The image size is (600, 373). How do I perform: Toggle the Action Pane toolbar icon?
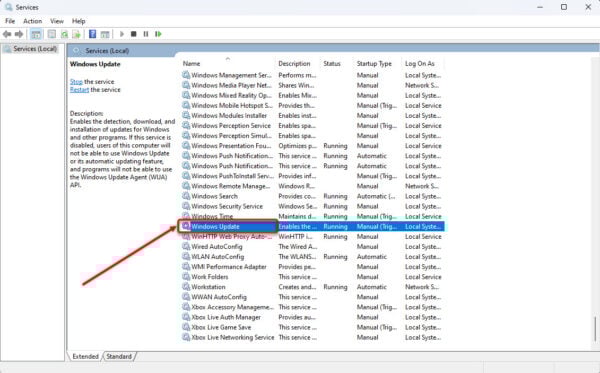point(105,34)
